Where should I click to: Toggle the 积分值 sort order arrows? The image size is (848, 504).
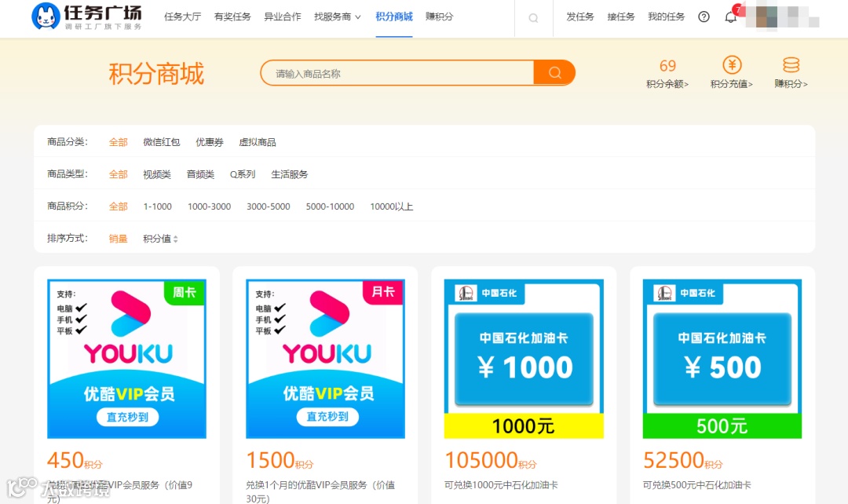tap(175, 239)
